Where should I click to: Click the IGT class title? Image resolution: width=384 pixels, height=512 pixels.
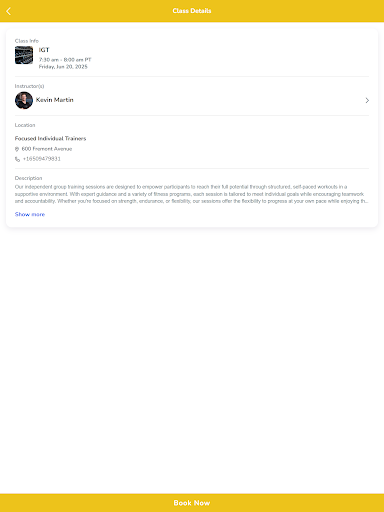(44, 50)
